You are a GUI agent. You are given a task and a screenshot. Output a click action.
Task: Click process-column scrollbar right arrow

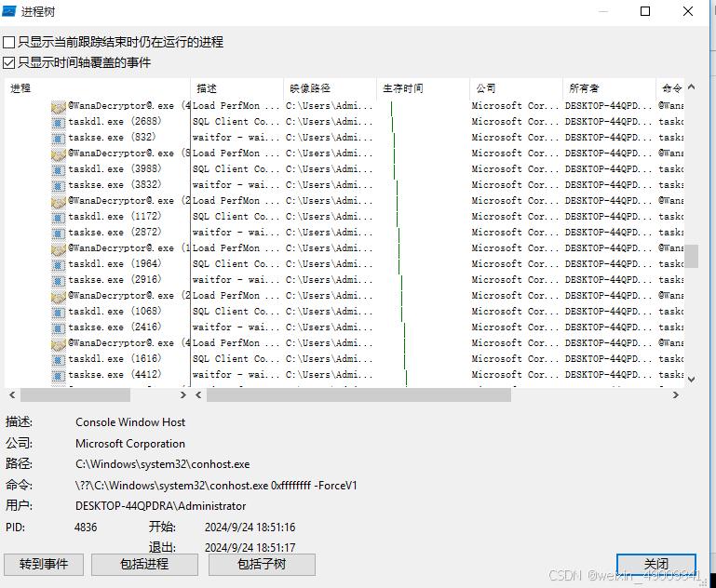coord(183,395)
